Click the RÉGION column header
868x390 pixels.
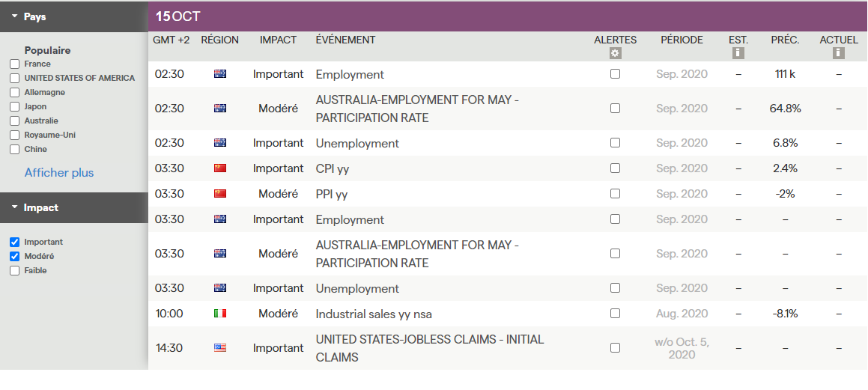(x=219, y=40)
